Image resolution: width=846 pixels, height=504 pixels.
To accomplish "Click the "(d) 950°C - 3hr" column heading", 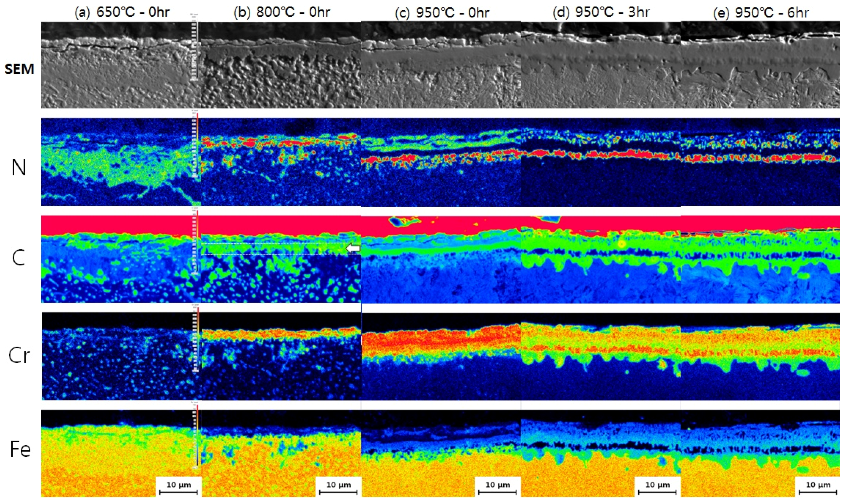I will pos(601,12).
